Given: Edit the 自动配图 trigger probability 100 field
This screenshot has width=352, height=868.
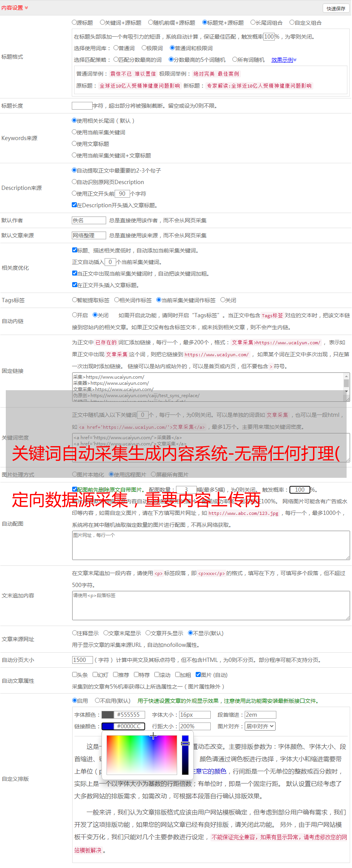Looking at the screenshot, I should click(x=300, y=490).
